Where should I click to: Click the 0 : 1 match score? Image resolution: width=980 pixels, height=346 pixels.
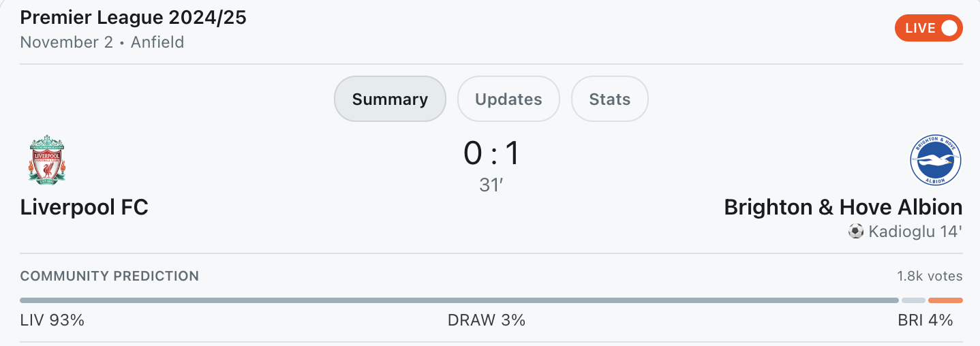point(491,153)
